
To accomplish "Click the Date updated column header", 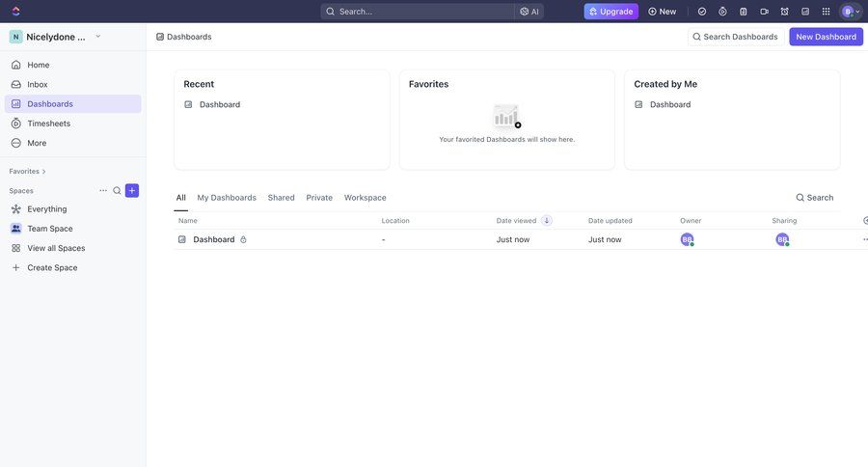I will tap(610, 221).
